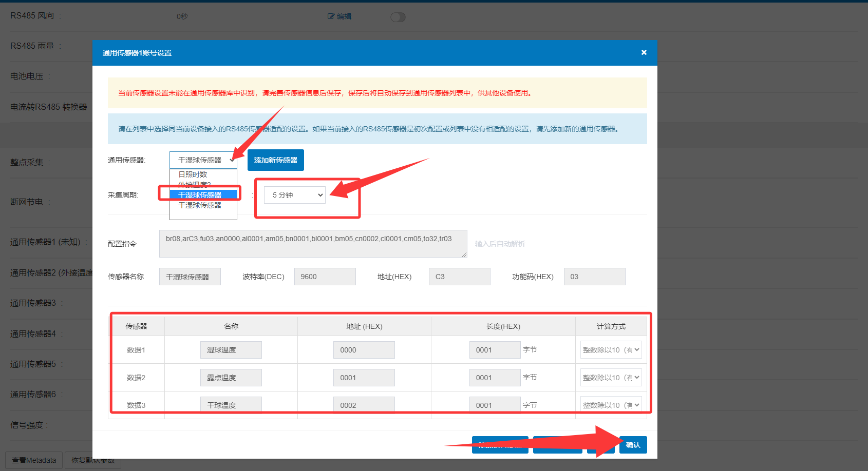Click the 数据3 length (长度) field

[495, 405]
